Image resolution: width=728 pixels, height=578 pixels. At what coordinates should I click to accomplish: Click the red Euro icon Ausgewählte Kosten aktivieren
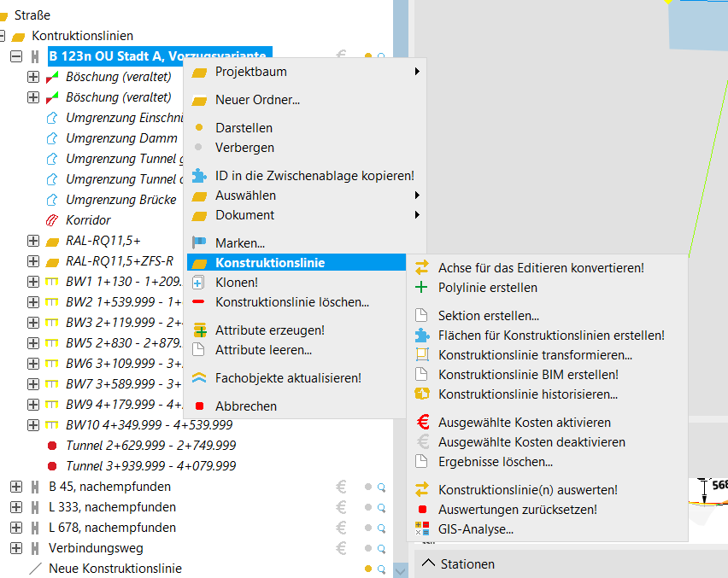coord(421,423)
